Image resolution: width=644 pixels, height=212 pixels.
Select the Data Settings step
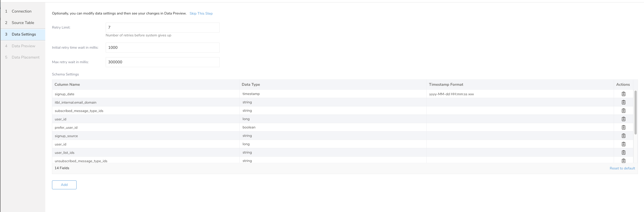[24, 34]
